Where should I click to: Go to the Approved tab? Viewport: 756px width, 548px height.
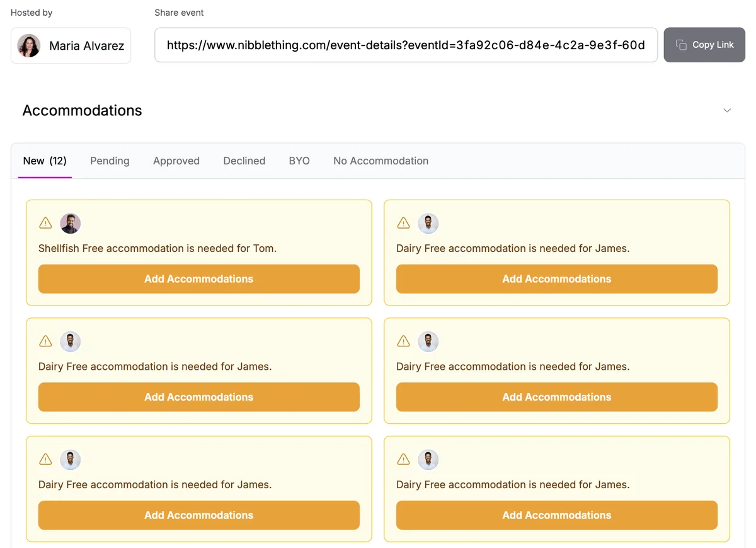click(176, 161)
